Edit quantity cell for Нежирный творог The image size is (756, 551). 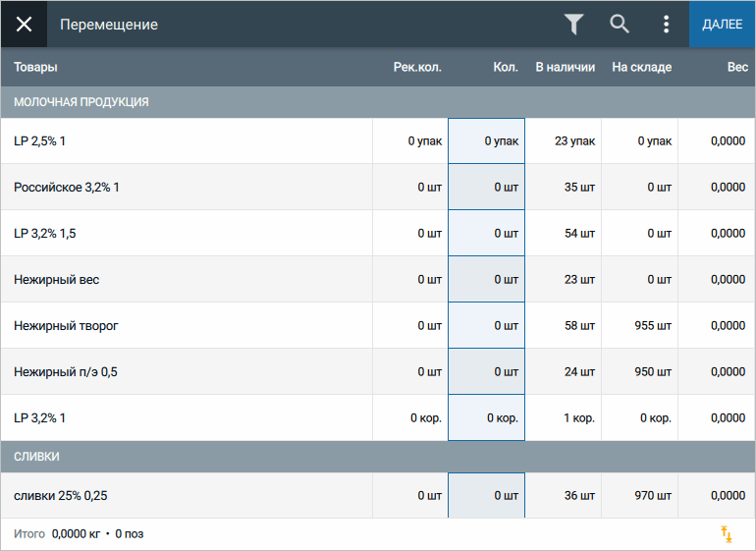click(x=486, y=325)
